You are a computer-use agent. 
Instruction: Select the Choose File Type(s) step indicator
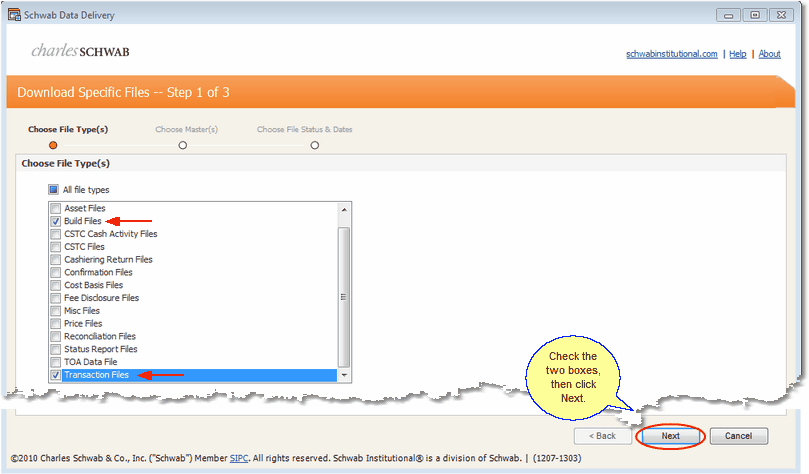pyautogui.click(x=53, y=145)
